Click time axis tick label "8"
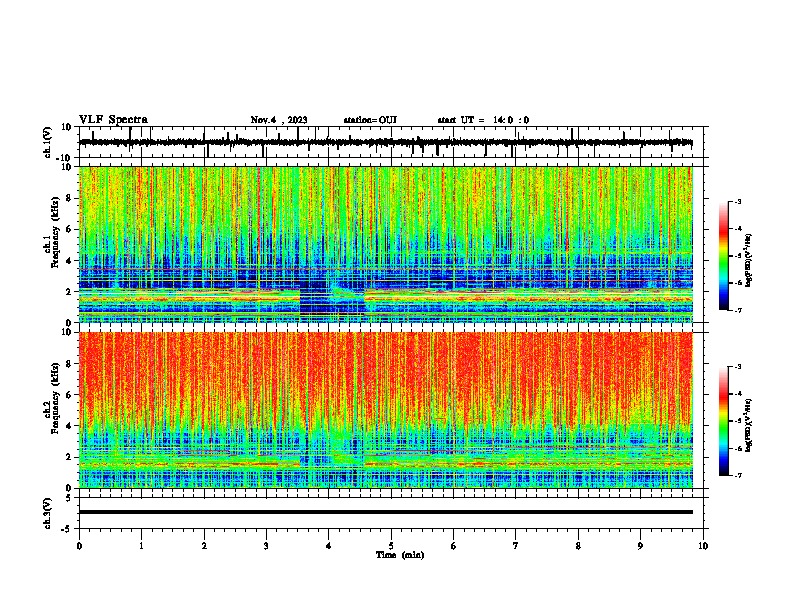 (x=578, y=546)
